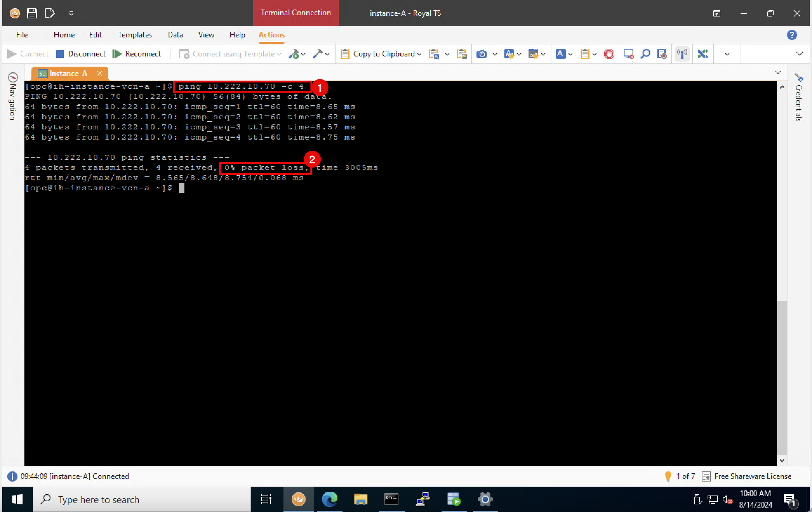
Task: Click the paste image clipboard icon
Action: coord(461,54)
